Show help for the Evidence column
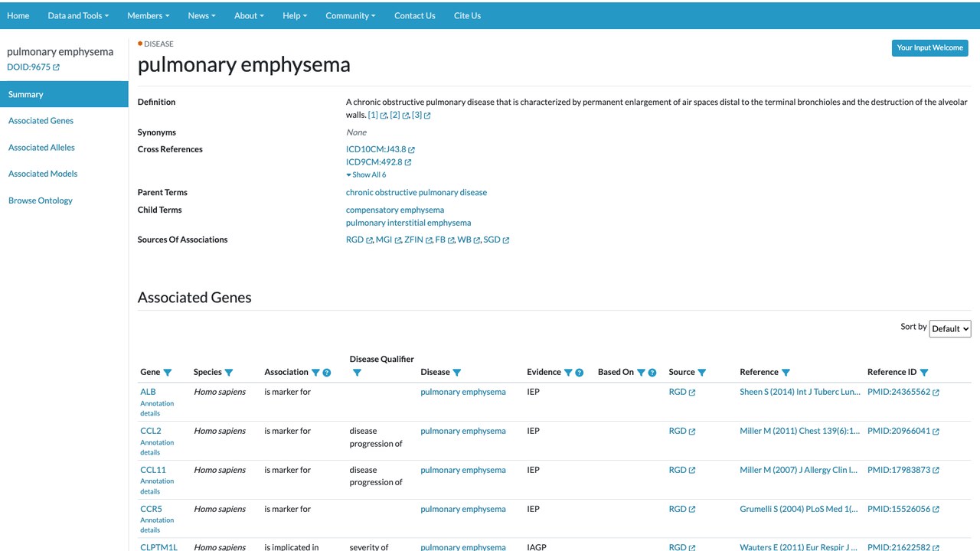 coord(580,373)
